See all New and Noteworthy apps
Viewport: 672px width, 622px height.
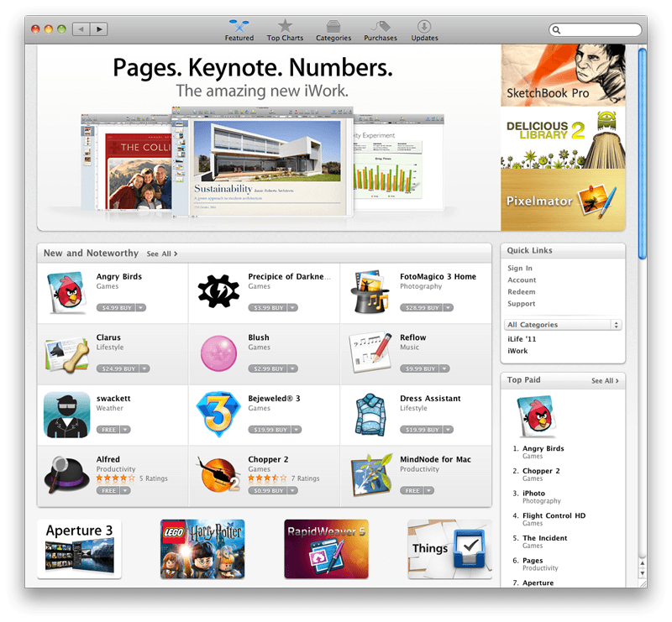(x=162, y=254)
